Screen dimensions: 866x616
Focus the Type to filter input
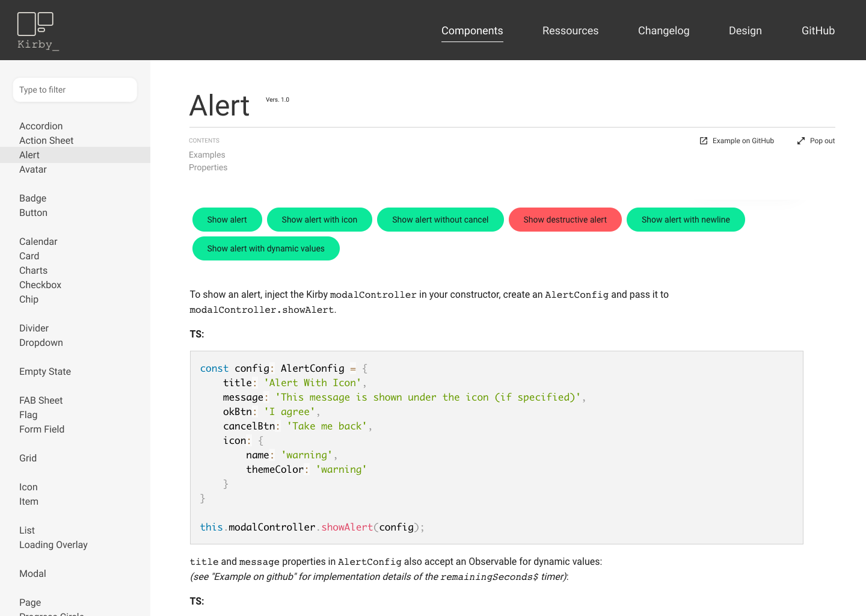75,90
